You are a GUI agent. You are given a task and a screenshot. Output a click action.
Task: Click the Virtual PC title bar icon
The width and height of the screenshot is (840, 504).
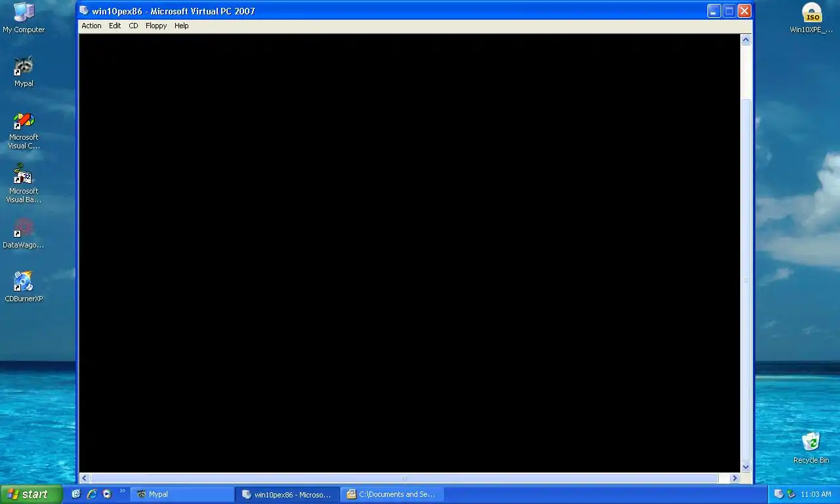(84, 10)
